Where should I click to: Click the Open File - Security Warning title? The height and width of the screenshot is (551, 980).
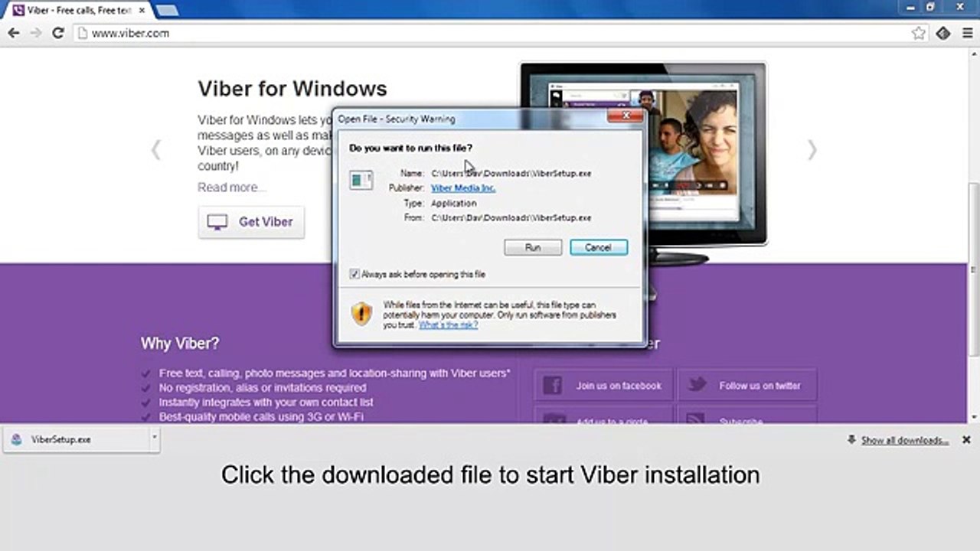(397, 119)
